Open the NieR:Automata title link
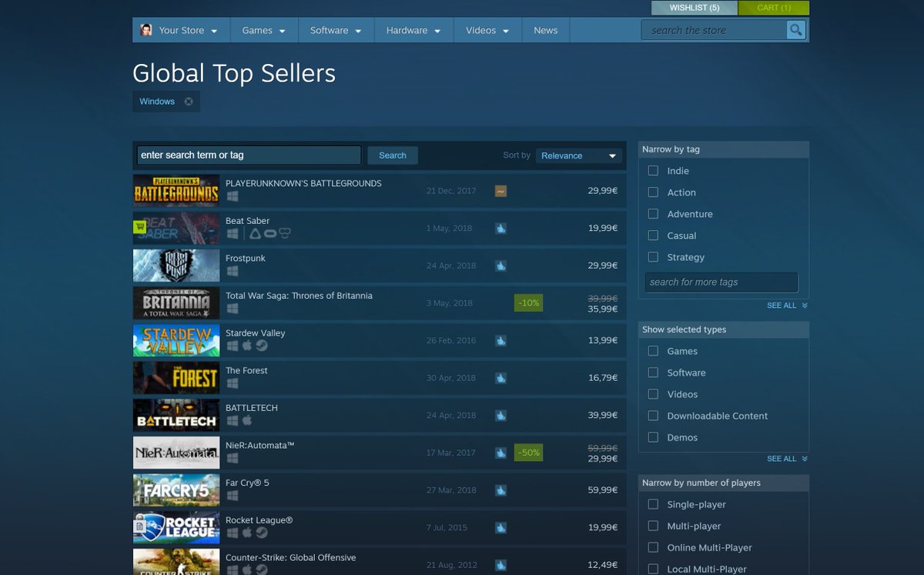Viewport: 924px width, 575px height. point(260,445)
